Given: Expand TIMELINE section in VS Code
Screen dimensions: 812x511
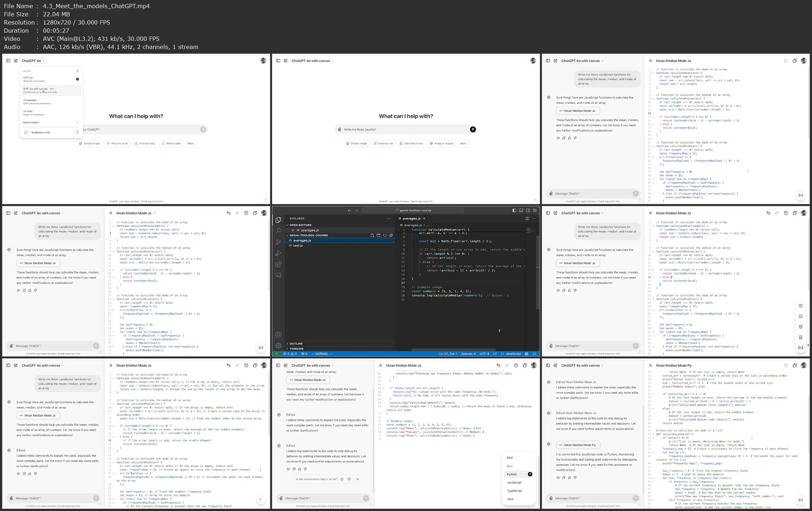Looking at the screenshot, I should click(340, 349).
